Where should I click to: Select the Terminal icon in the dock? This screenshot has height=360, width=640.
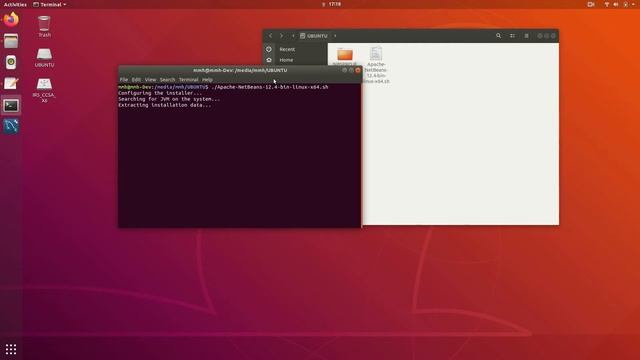pyautogui.click(x=11, y=106)
